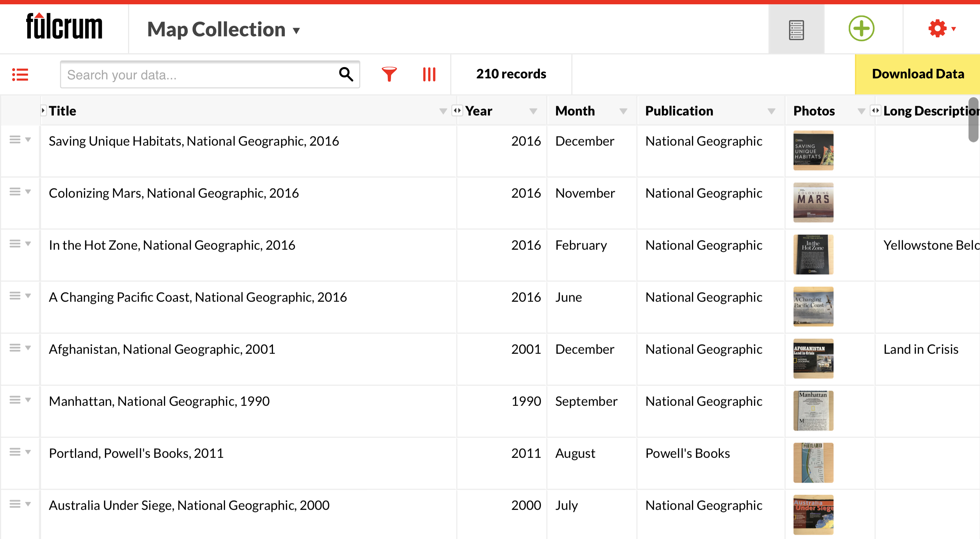Open Manhattan photo thumbnail
Image resolution: width=980 pixels, height=539 pixels.
pyautogui.click(x=813, y=411)
